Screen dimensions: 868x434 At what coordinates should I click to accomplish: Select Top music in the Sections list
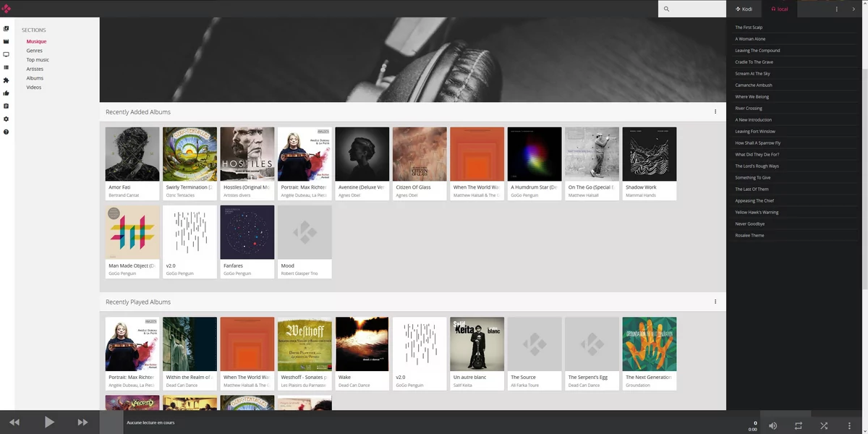coord(38,60)
